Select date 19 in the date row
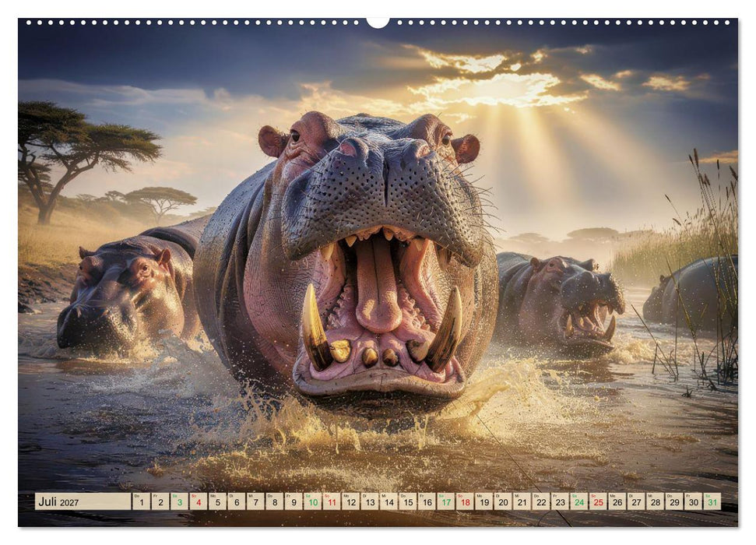Image resolution: width=756 pixels, height=545 pixels. tap(484, 501)
